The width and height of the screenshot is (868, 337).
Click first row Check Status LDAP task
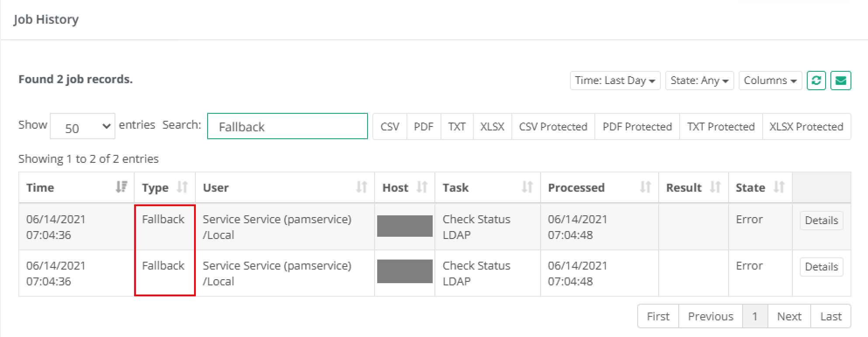pyautogui.click(x=476, y=227)
